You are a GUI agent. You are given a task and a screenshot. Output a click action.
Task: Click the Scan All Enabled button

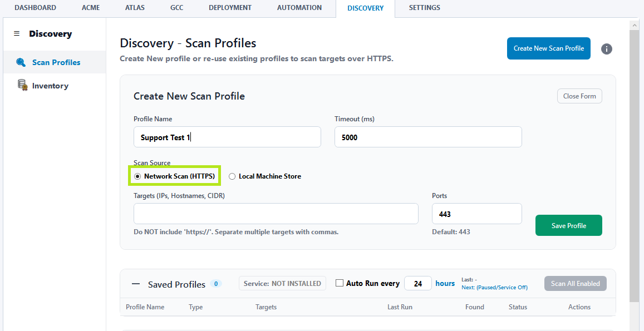coord(575,283)
